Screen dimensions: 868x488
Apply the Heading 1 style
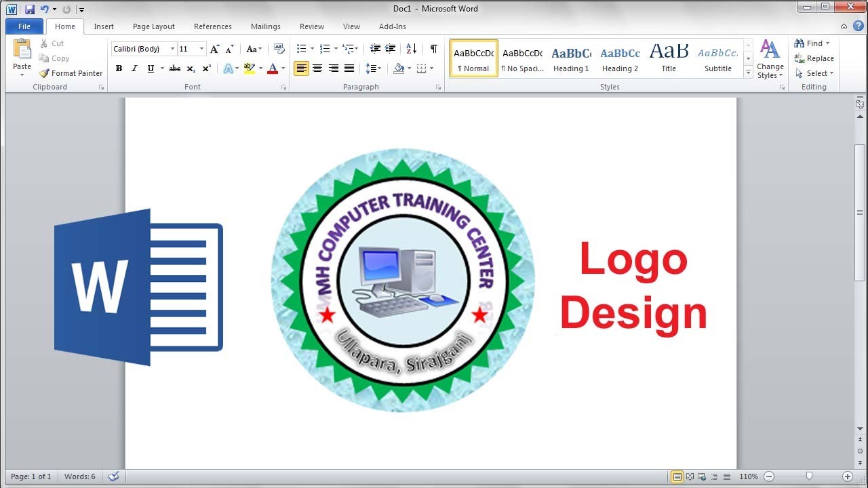tap(571, 59)
